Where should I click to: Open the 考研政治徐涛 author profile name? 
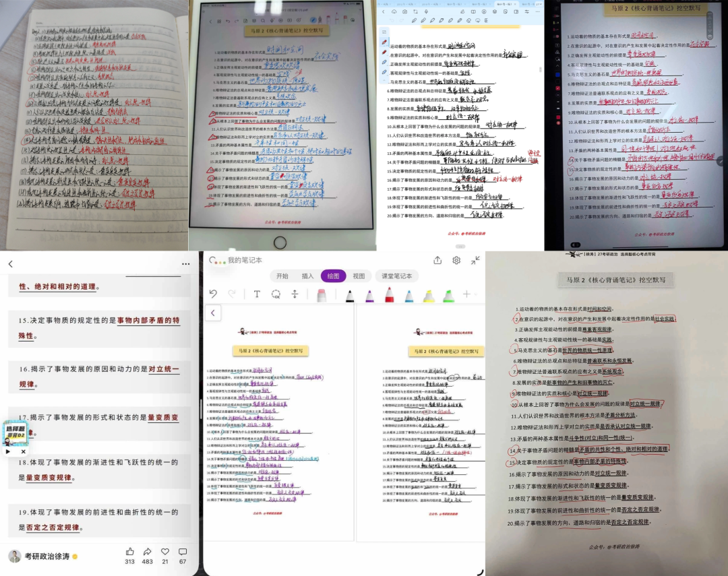pyautogui.click(x=47, y=556)
